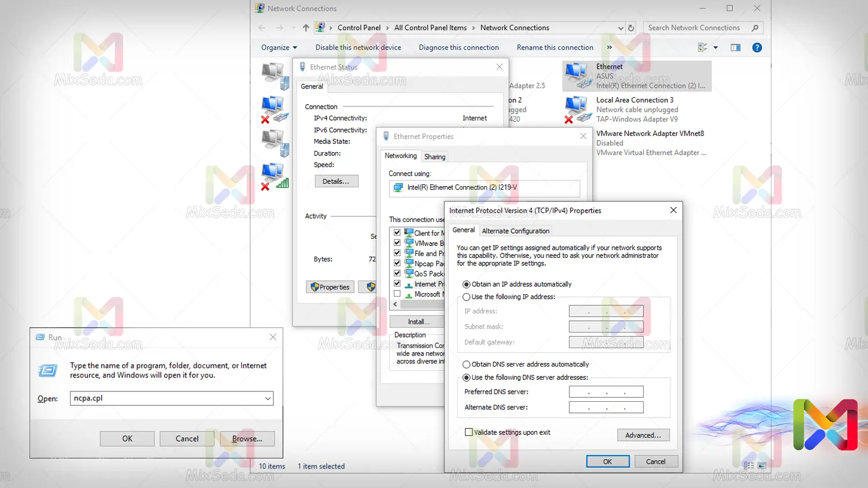Click the Ethernet adapter icon

tap(578, 76)
